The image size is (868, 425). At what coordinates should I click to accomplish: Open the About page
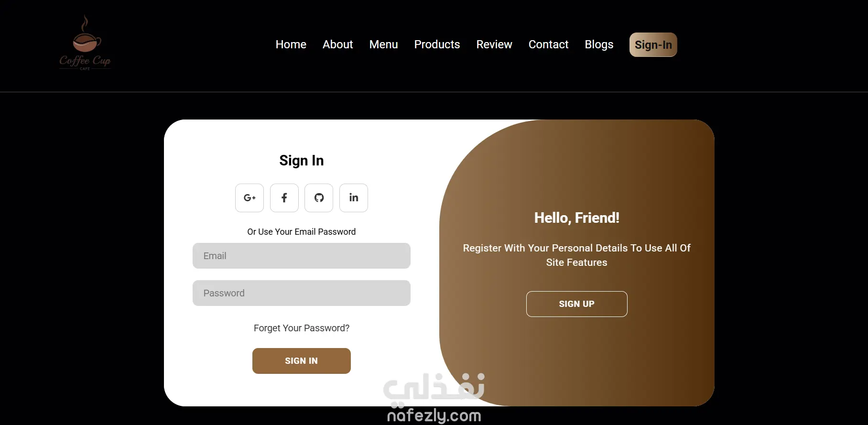tap(338, 44)
